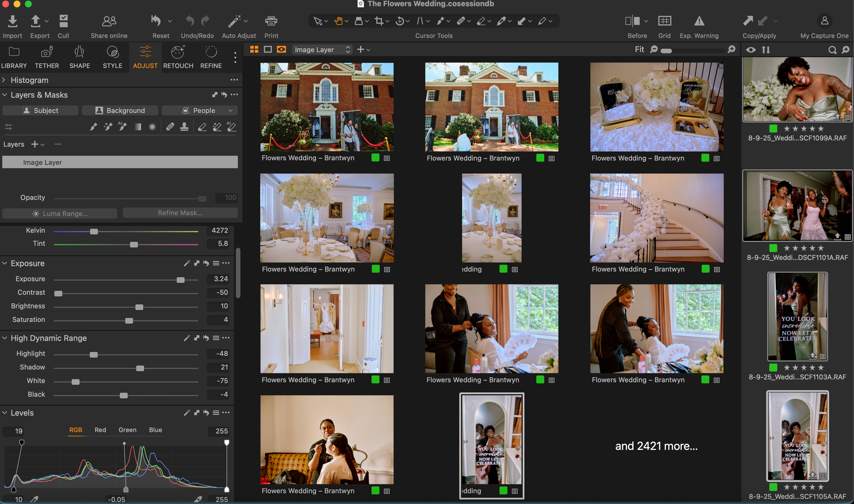Click the Draw Mask brush icon in Layers

click(x=93, y=127)
